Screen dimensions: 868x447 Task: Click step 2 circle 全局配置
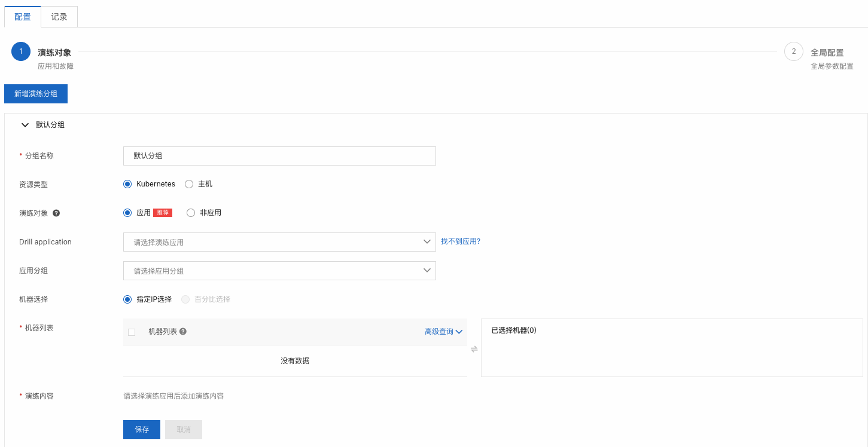793,51
